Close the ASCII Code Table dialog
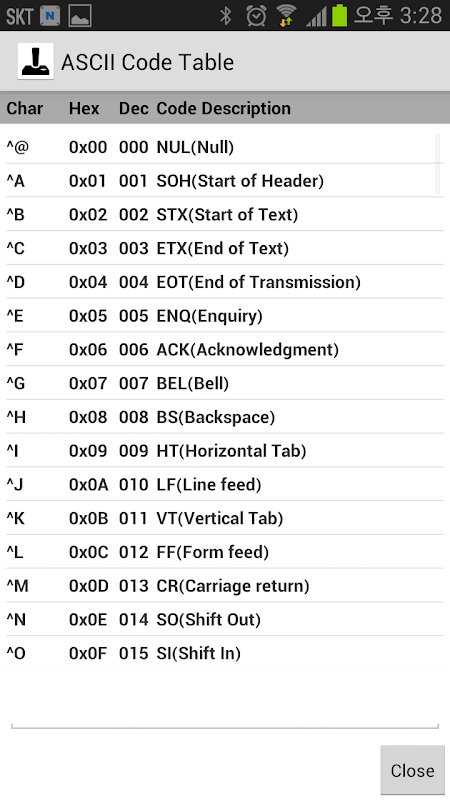 pyautogui.click(x=412, y=770)
